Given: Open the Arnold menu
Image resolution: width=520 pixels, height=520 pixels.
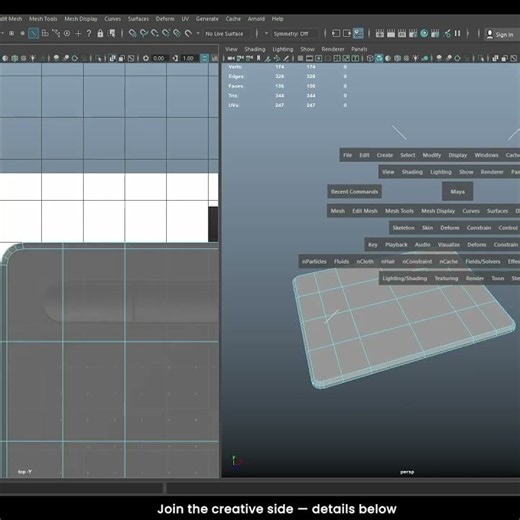Looking at the screenshot, I should [256, 19].
